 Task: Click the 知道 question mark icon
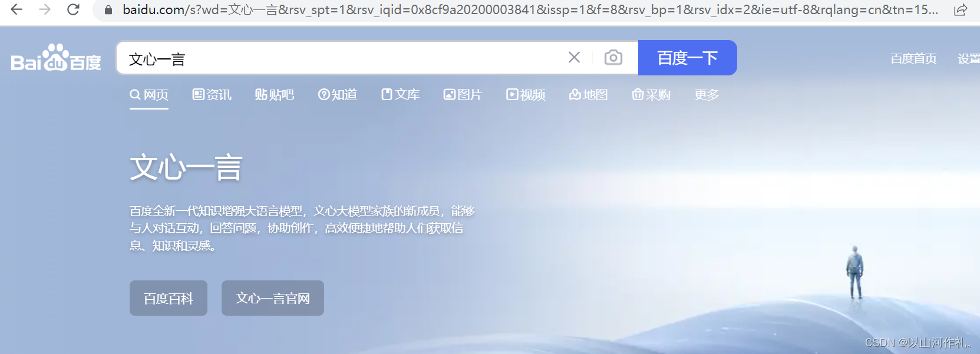tap(324, 94)
